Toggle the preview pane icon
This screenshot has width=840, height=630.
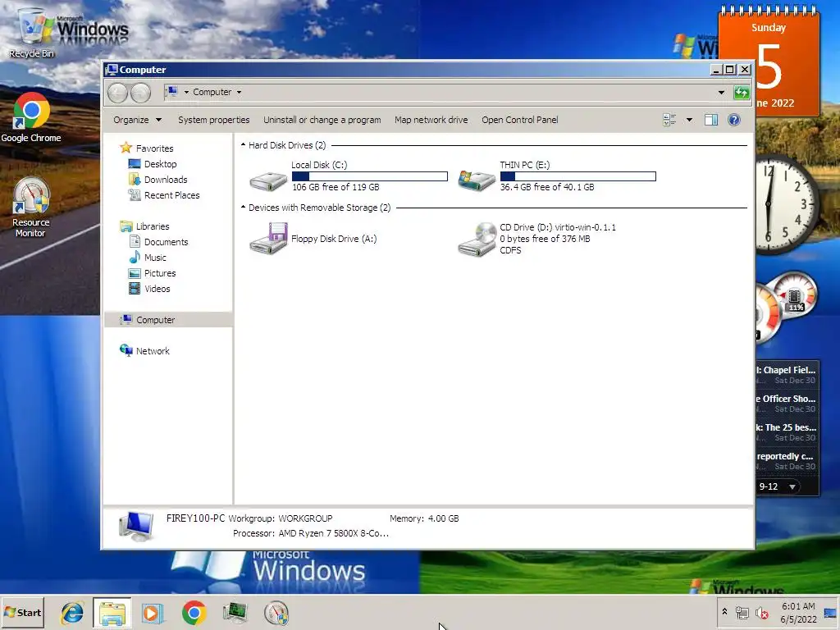[711, 120]
